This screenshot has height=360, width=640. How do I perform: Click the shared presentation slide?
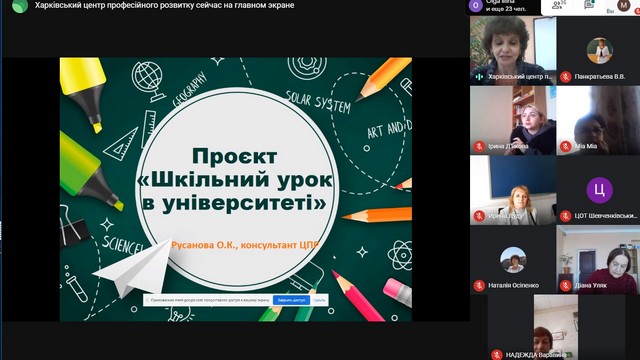coord(236,189)
